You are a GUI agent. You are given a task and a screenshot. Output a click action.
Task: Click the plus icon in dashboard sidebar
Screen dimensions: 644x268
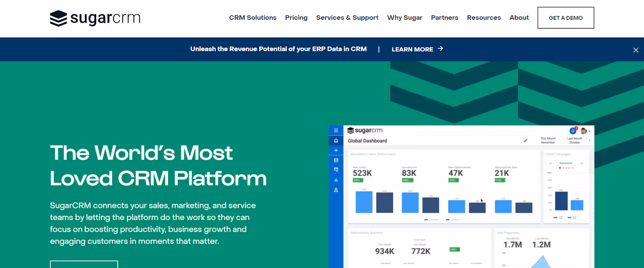336,150
